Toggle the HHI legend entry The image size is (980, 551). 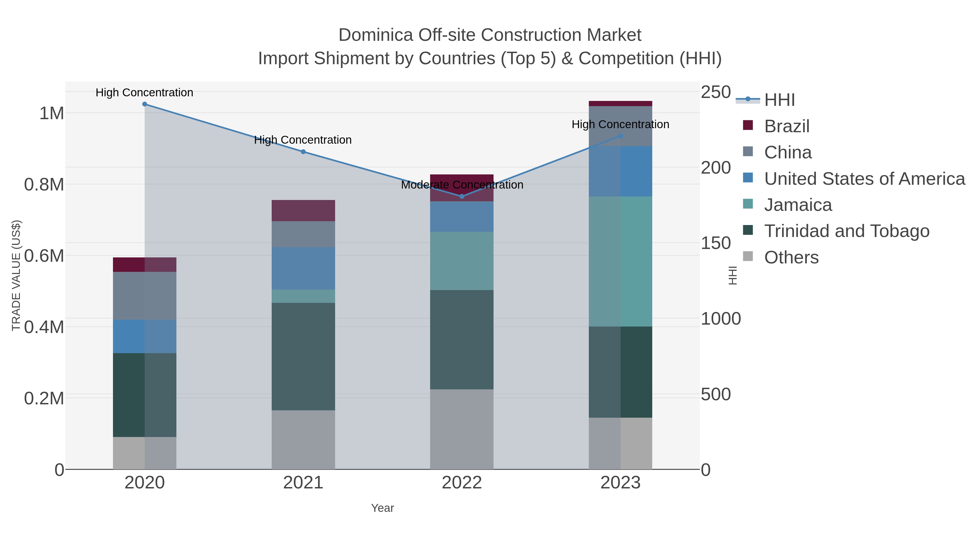(x=765, y=100)
